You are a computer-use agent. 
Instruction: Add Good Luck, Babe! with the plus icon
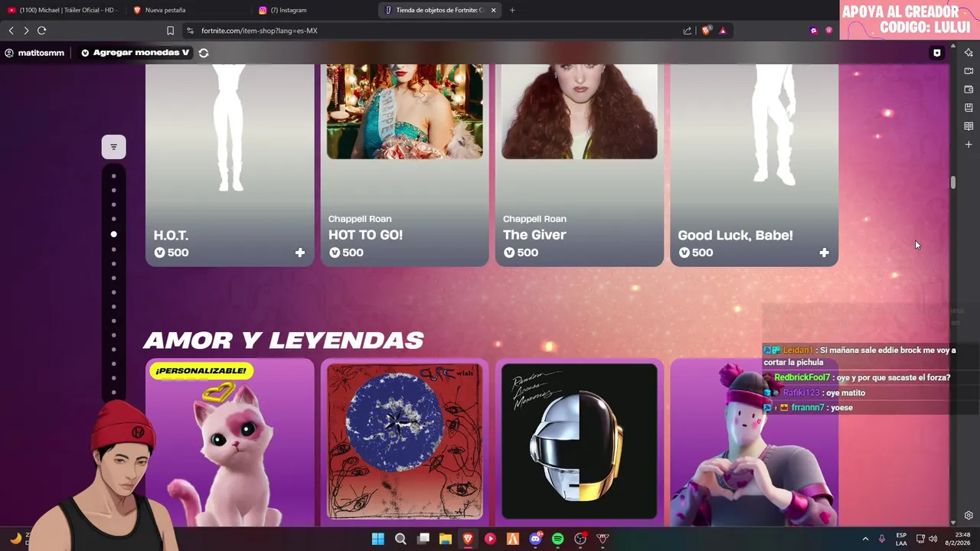click(824, 253)
